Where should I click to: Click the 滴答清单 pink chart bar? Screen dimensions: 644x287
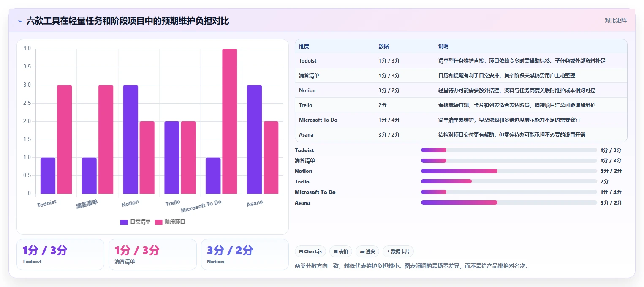106,139
